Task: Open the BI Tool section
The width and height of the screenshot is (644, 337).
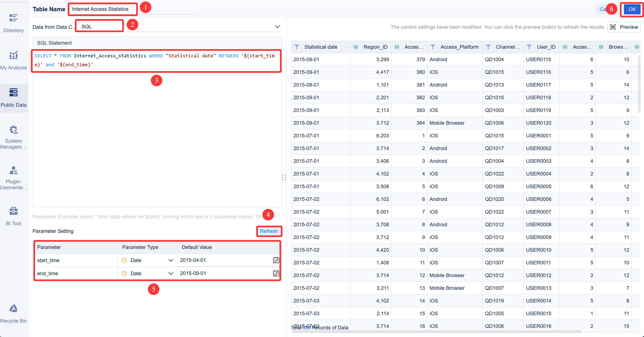Action: [14, 216]
